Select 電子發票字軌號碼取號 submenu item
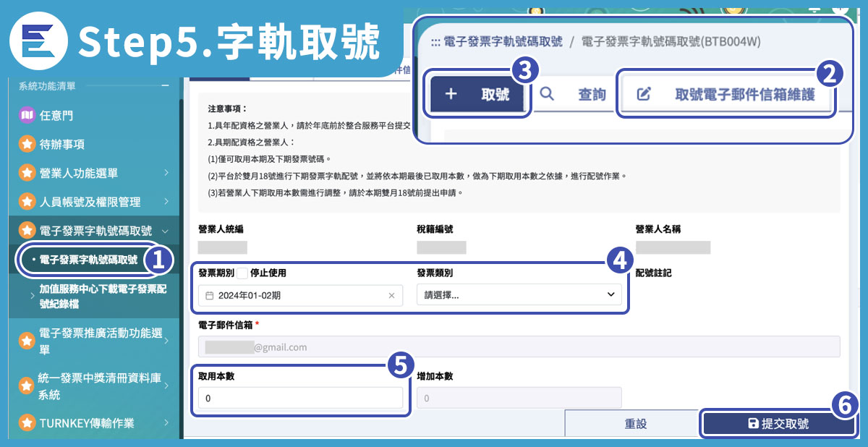 88,260
